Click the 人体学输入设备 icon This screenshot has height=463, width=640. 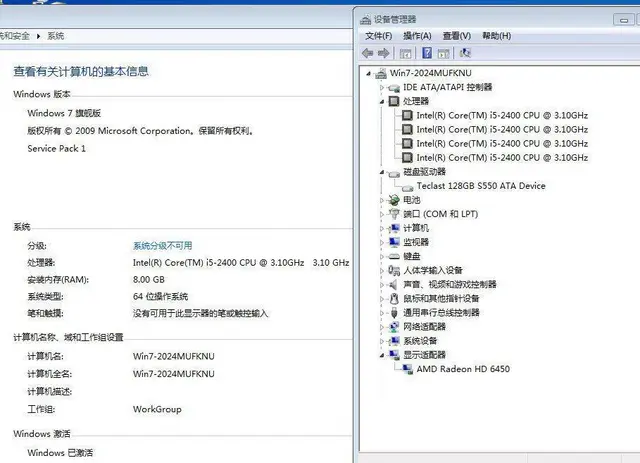(x=394, y=270)
